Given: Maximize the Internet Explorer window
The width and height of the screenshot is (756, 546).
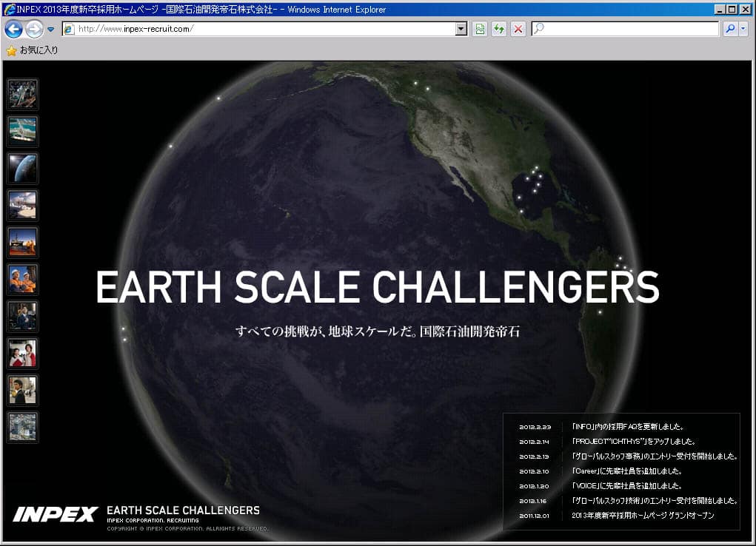Looking at the screenshot, I should [x=732, y=9].
